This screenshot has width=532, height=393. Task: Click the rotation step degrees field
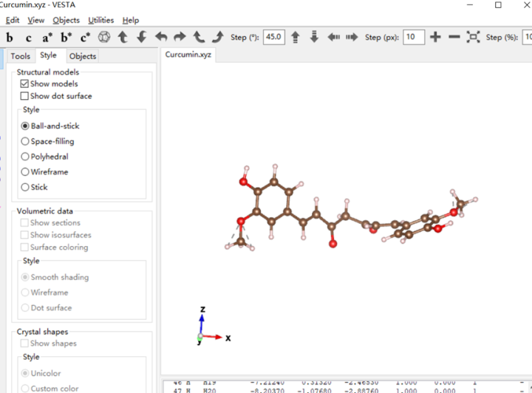[x=273, y=37]
